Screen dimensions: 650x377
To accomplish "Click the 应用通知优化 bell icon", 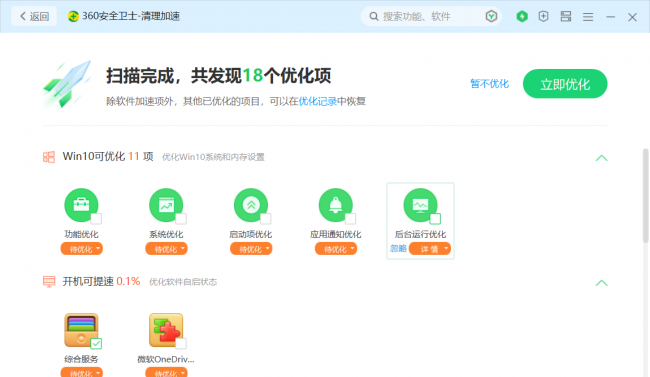I will (x=335, y=205).
